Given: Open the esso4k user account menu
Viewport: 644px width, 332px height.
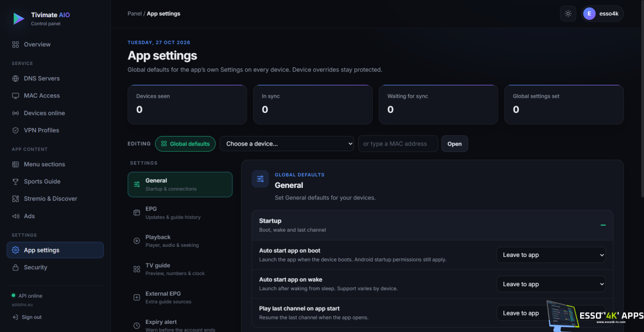Looking at the screenshot, I should click(603, 14).
